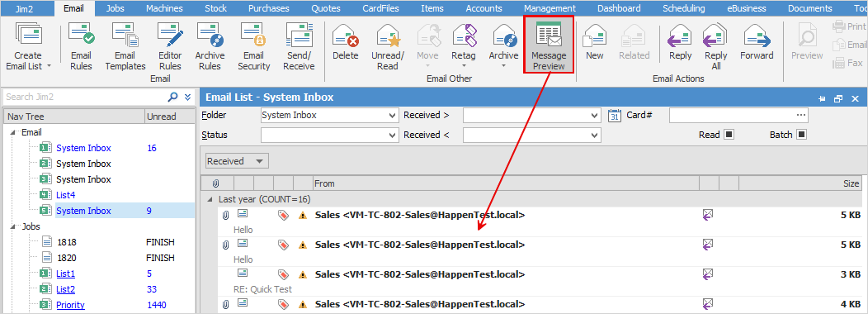This screenshot has width=868, height=314.
Task: Collapse the Email tree node
Action: [x=13, y=132]
